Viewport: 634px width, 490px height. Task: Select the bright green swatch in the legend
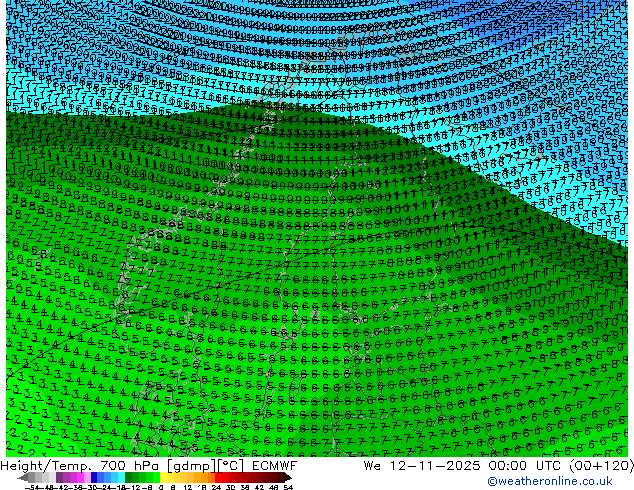156,477
